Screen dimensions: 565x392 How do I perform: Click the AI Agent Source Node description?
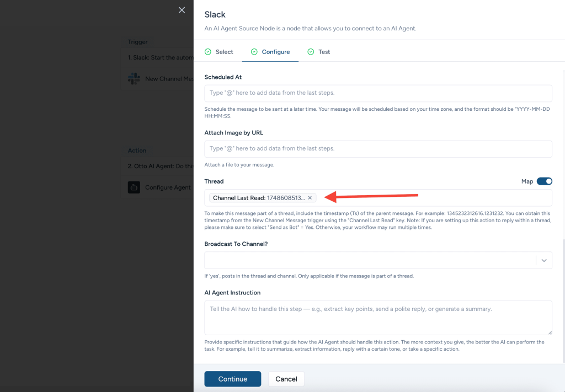310,29
